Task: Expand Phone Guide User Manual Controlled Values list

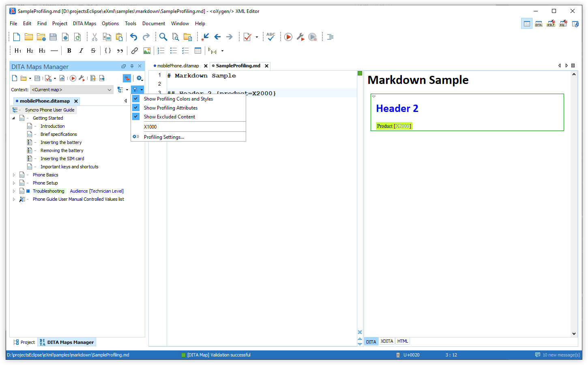Action: (14, 199)
